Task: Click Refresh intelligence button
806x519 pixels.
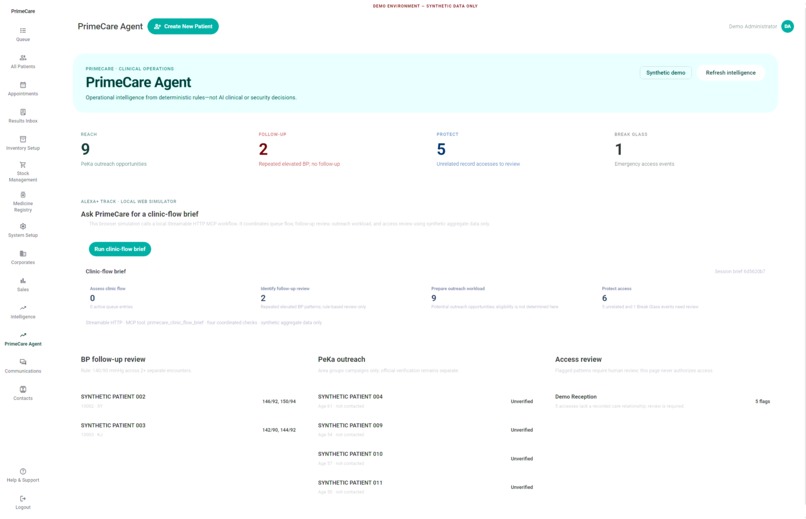Action: 730,73
